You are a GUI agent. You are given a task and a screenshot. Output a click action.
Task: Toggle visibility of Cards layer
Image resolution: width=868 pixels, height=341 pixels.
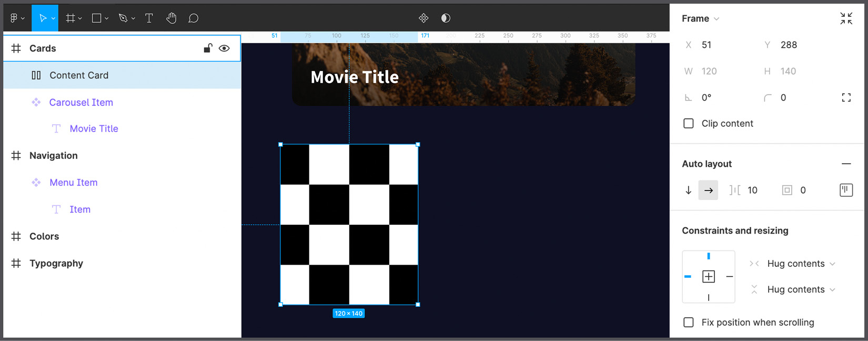pyautogui.click(x=224, y=48)
